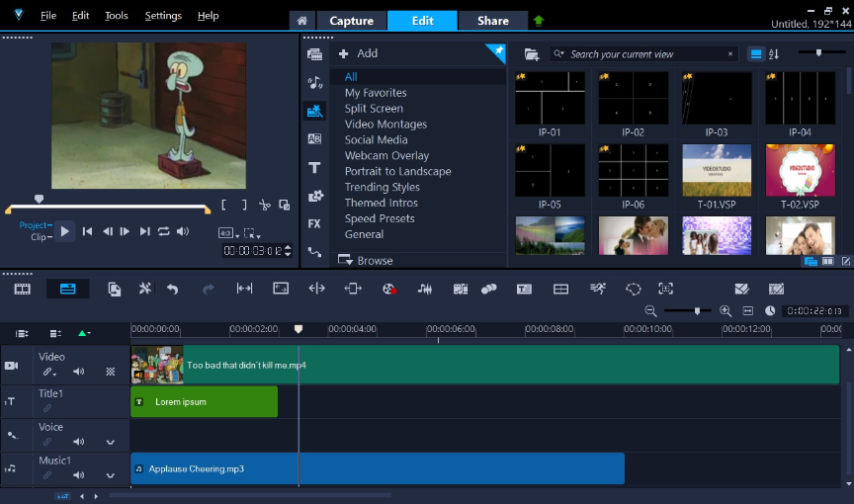Open the Transition library icon
This screenshot has width=854, height=504.
[314, 138]
